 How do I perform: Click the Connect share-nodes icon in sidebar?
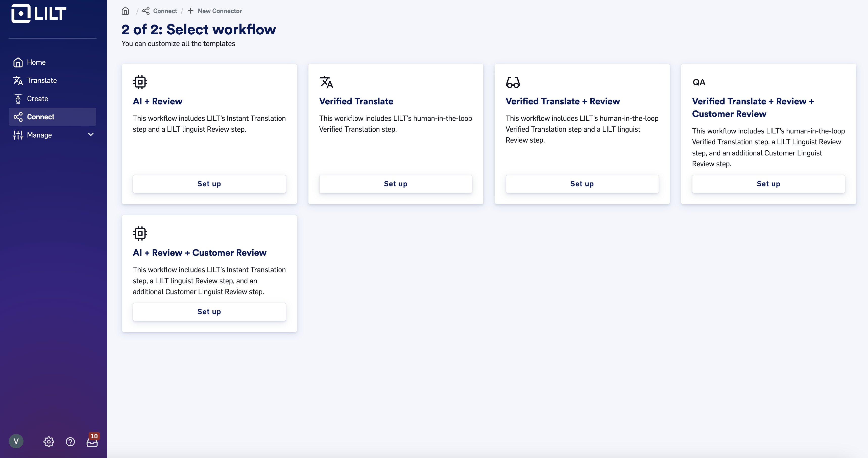coord(18,117)
